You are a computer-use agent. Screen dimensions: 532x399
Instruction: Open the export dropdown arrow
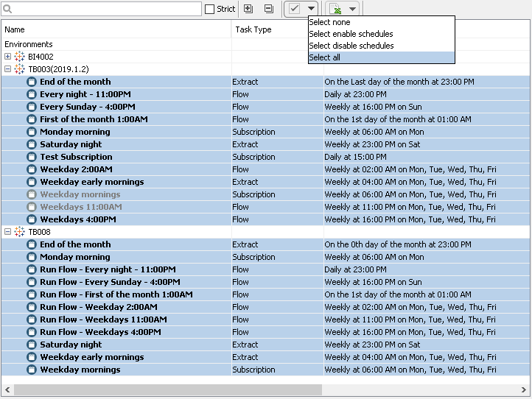click(352, 9)
